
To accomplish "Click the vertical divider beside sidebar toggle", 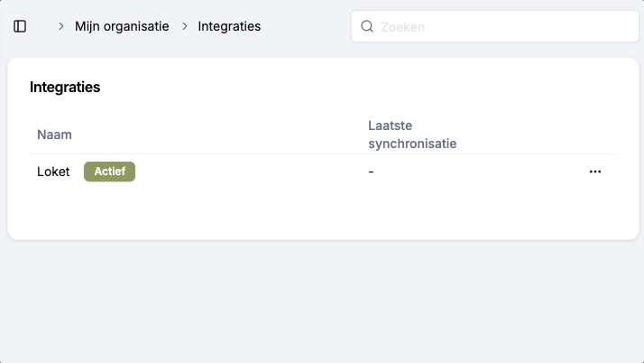I will [41, 26].
